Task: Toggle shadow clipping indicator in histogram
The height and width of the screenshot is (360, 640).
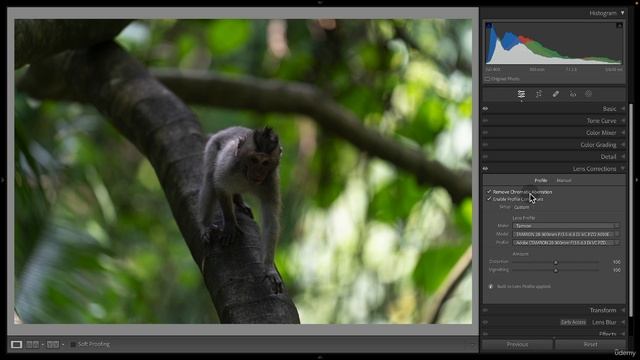Action: [x=489, y=26]
